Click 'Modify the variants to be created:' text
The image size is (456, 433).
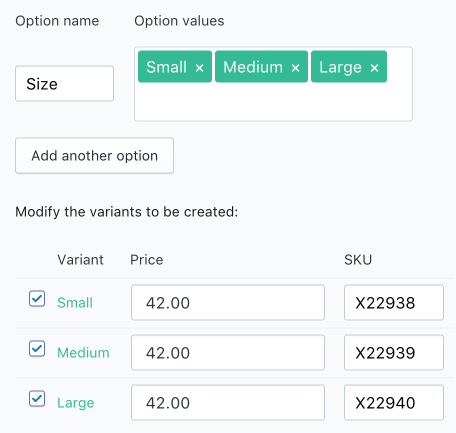click(127, 212)
